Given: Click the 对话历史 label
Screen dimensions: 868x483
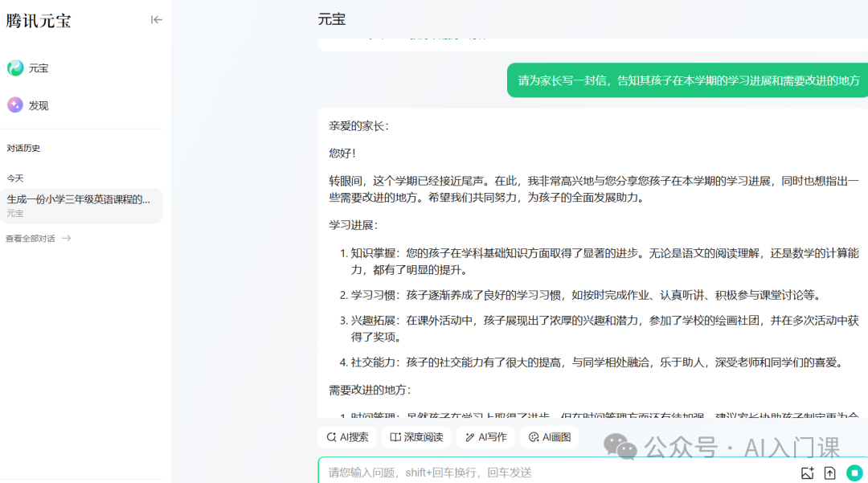Looking at the screenshot, I should (x=23, y=148).
